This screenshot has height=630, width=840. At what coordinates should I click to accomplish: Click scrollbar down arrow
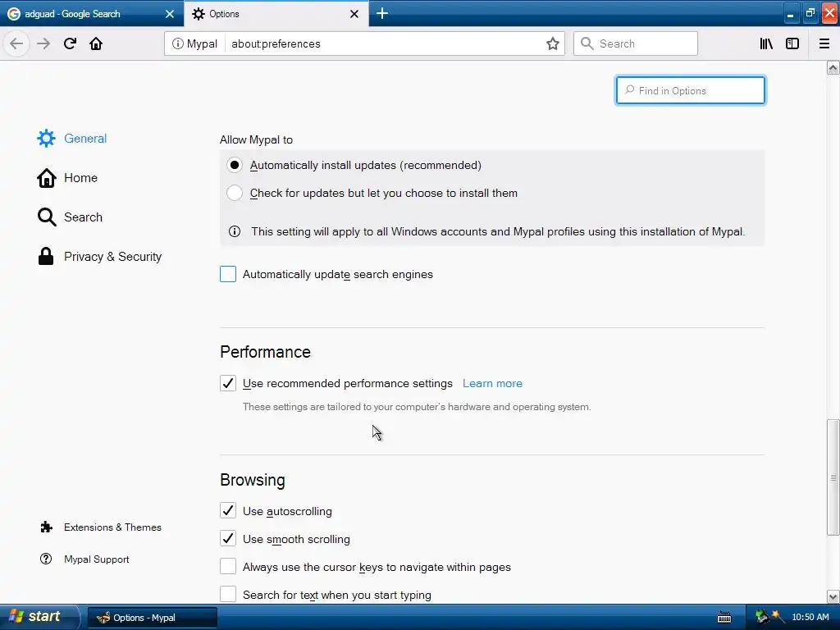click(833, 596)
